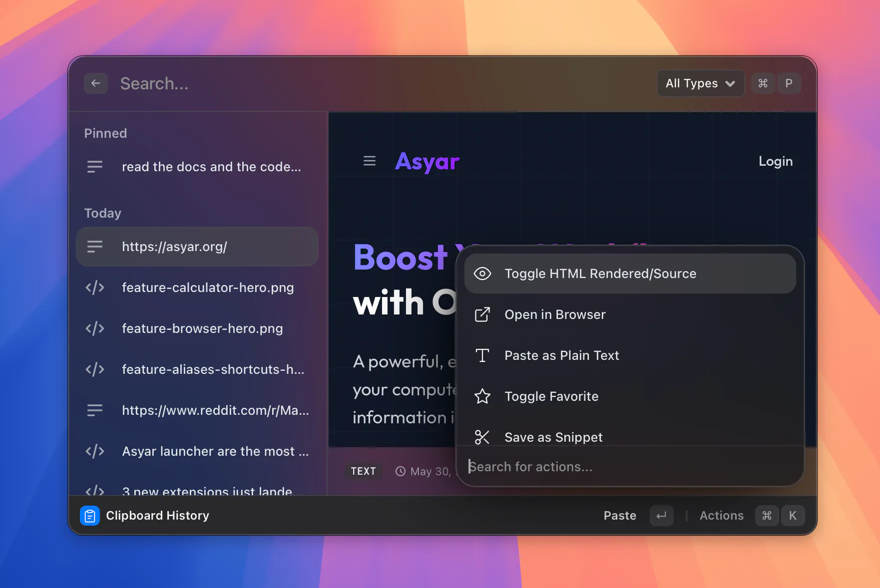Click the back arrow button beside Search
Screen dimensions: 880x588
coord(96,83)
